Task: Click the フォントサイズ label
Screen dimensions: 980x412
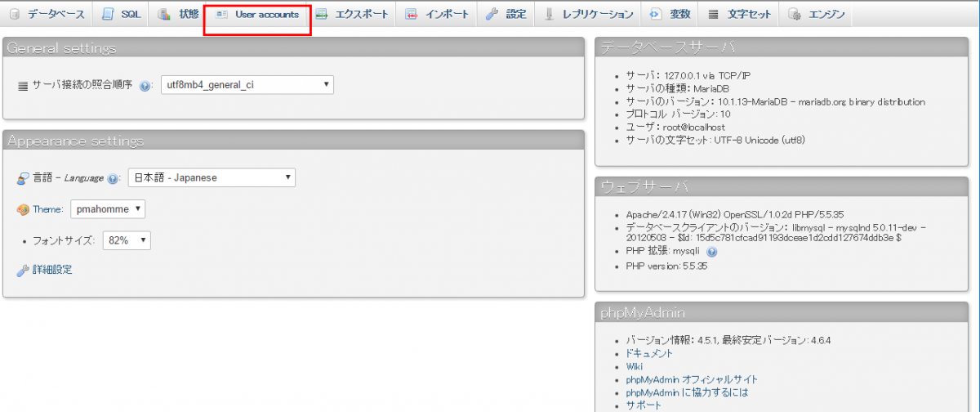Action: point(65,241)
